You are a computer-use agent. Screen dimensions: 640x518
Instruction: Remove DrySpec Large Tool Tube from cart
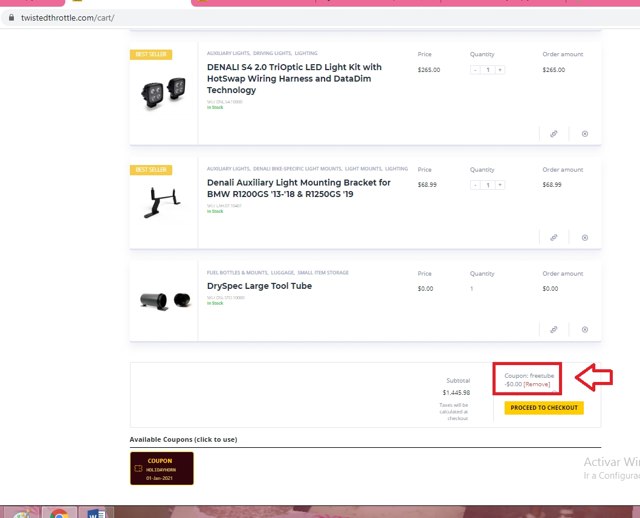(584, 329)
